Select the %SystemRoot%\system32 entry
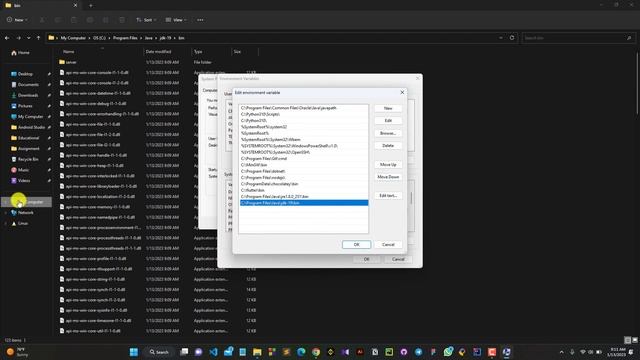The height and width of the screenshot is (360, 640). [304, 127]
